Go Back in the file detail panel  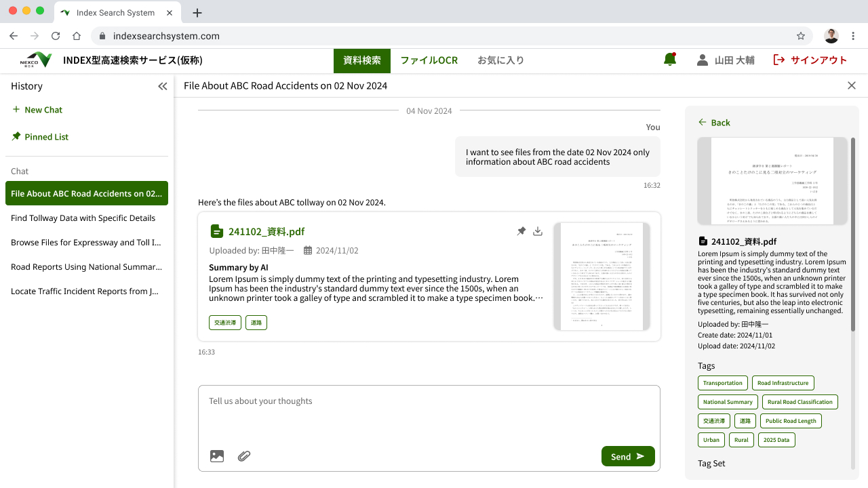pyautogui.click(x=714, y=123)
